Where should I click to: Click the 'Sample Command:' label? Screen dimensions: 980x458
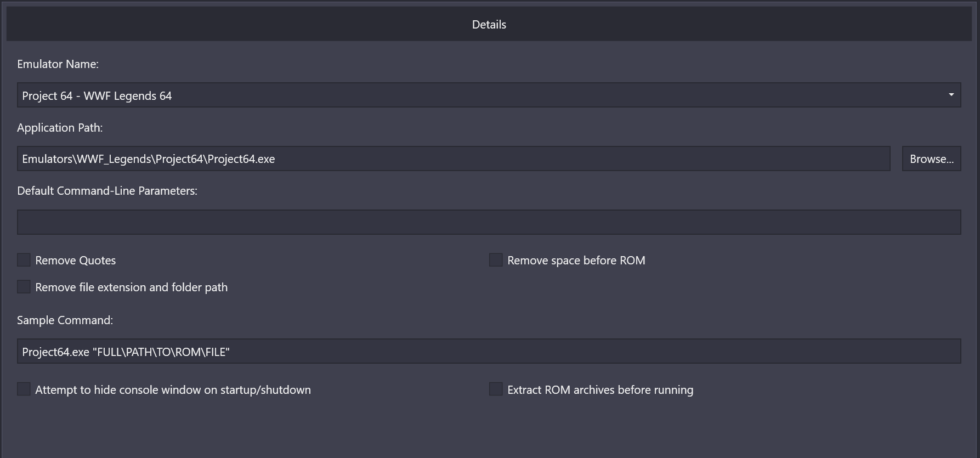65,320
